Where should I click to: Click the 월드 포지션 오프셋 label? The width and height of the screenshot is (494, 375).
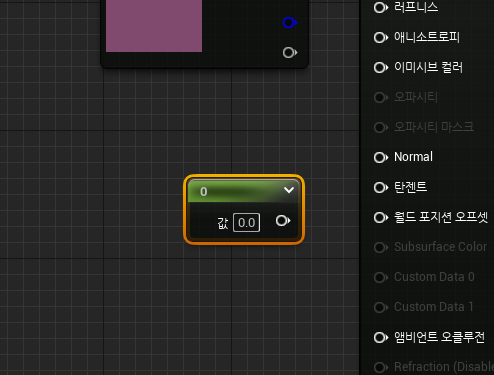click(x=441, y=217)
